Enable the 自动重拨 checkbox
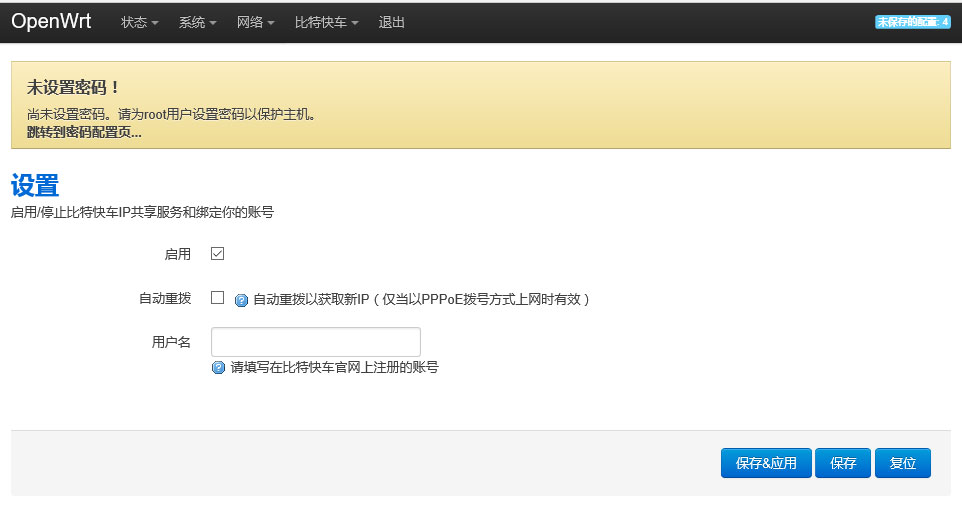 [x=217, y=298]
